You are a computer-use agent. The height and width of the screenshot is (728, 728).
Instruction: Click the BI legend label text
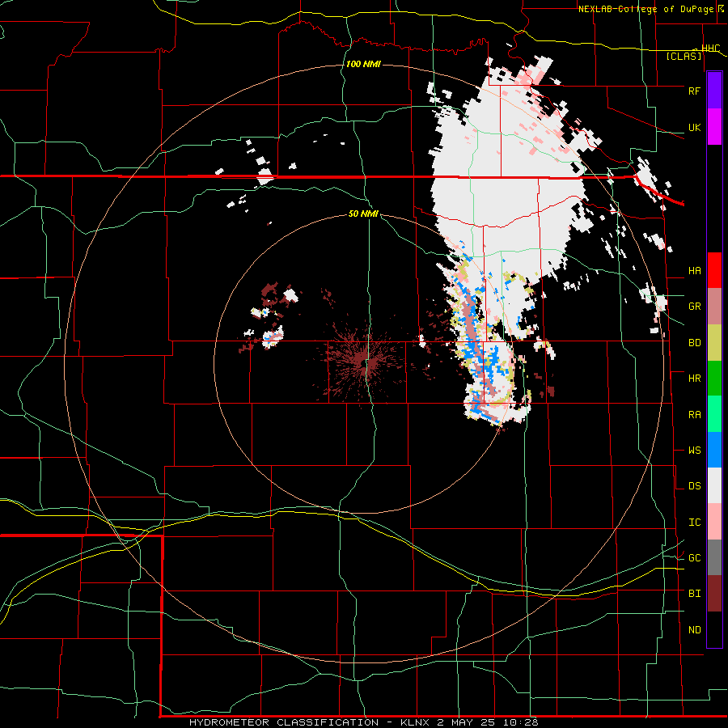coord(694,594)
